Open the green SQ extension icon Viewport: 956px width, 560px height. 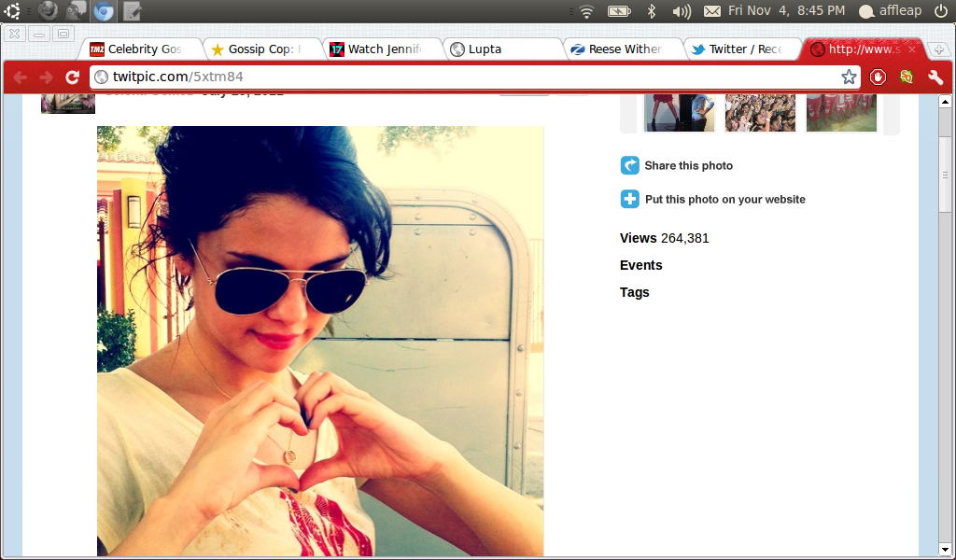(907, 77)
